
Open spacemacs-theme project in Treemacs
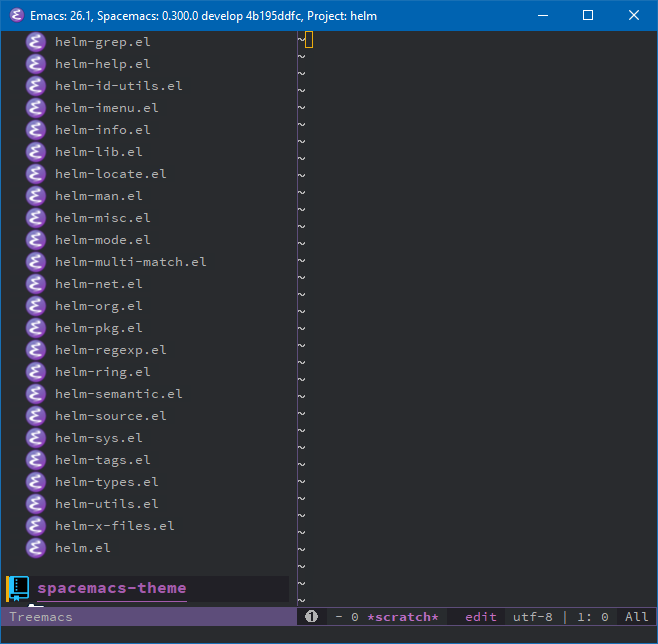(112, 588)
